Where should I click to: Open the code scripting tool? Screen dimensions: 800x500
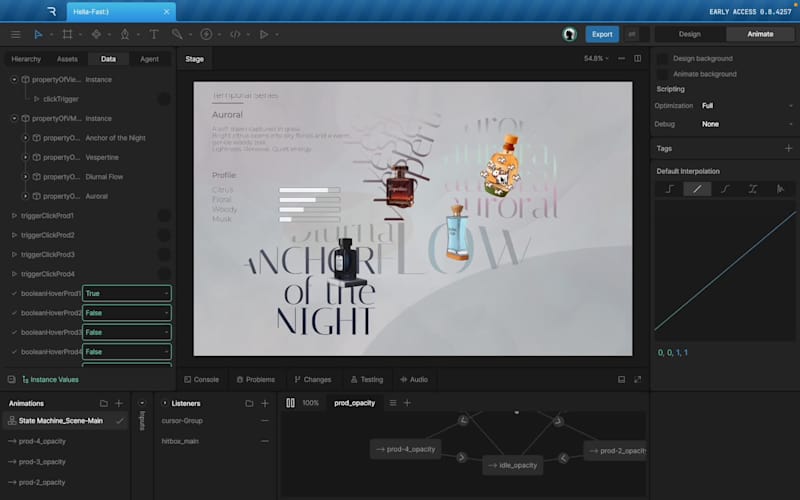click(235, 34)
